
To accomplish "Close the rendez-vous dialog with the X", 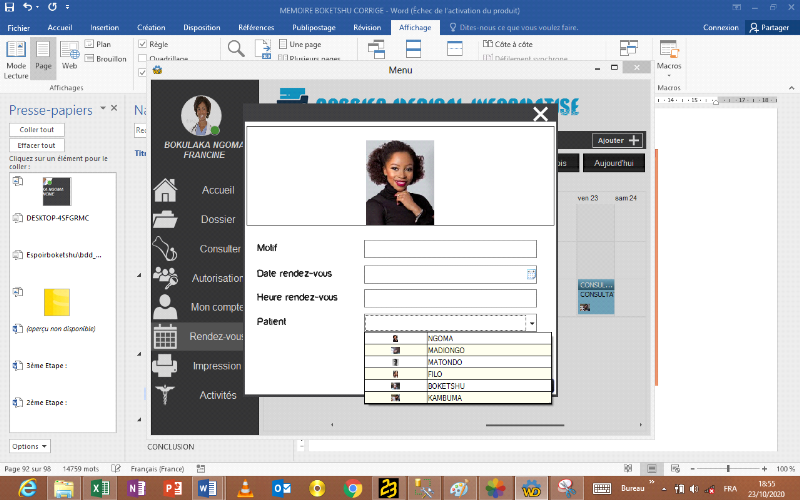I will pyautogui.click(x=540, y=114).
